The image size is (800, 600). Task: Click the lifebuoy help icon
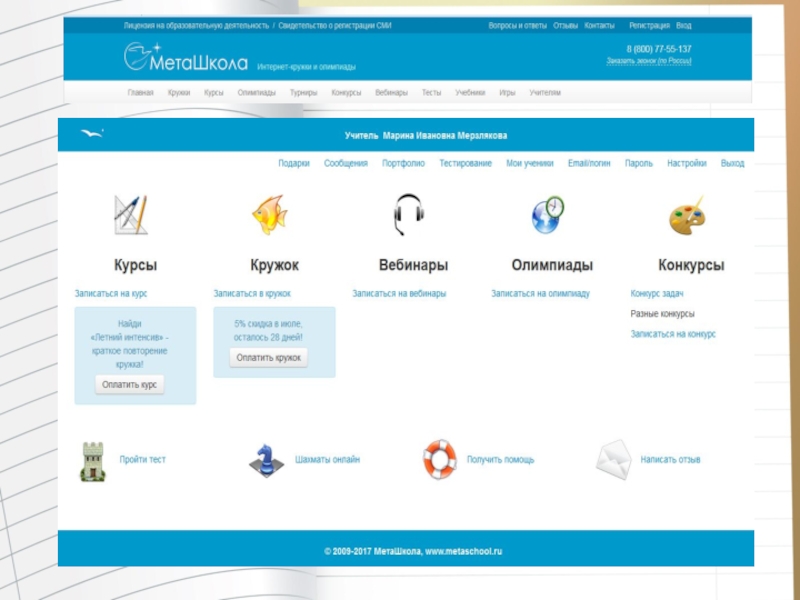[x=440, y=459]
